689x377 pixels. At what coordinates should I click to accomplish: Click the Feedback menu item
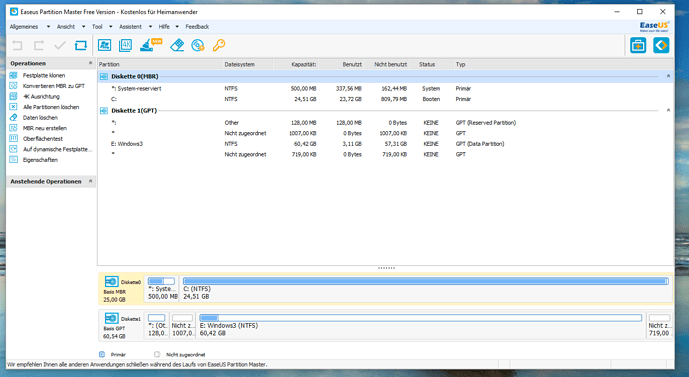click(197, 27)
